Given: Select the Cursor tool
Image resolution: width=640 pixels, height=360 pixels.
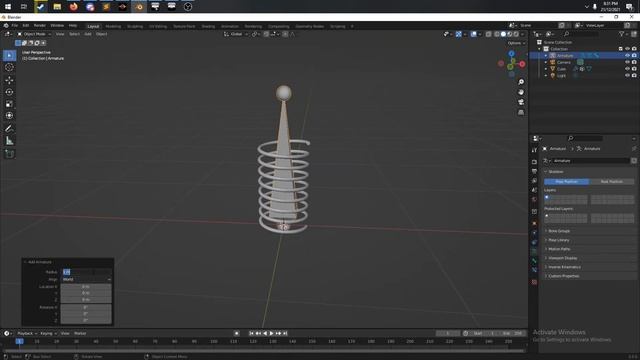Looking at the screenshot, I should [x=9, y=67].
